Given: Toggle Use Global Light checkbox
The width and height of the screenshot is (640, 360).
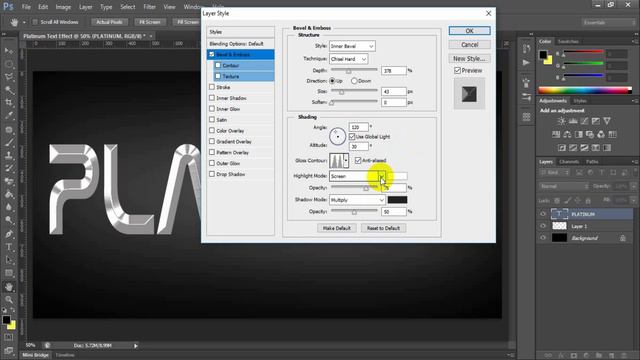Looking at the screenshot, I should pyautogui.click(x=352, y=136).
